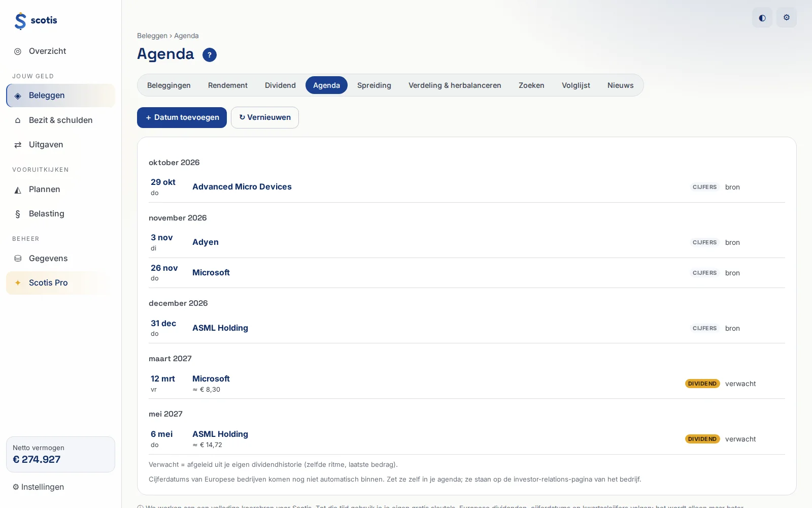Click CIJFERS badge on Adyen row
Viewport: 812px width, 508px height.
tap(704, 243)
